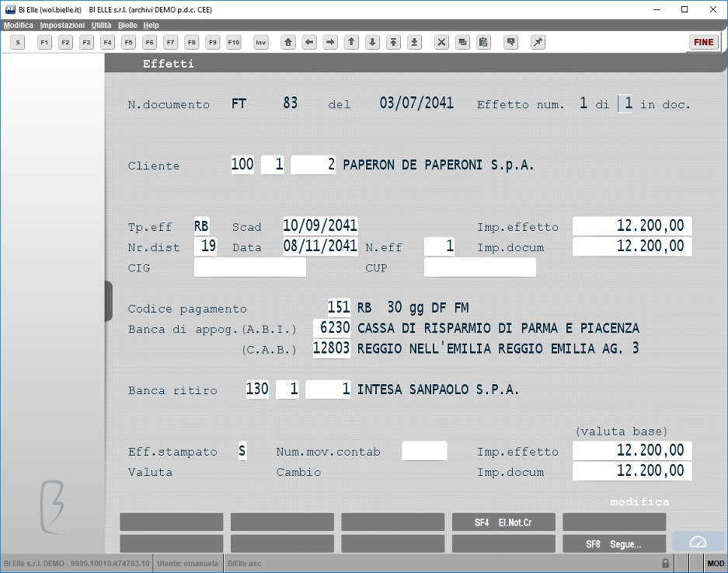Click the effect count field before 'in doc.'
The width and height of the screenshot is (728, 573).
[x=625, y=103]
